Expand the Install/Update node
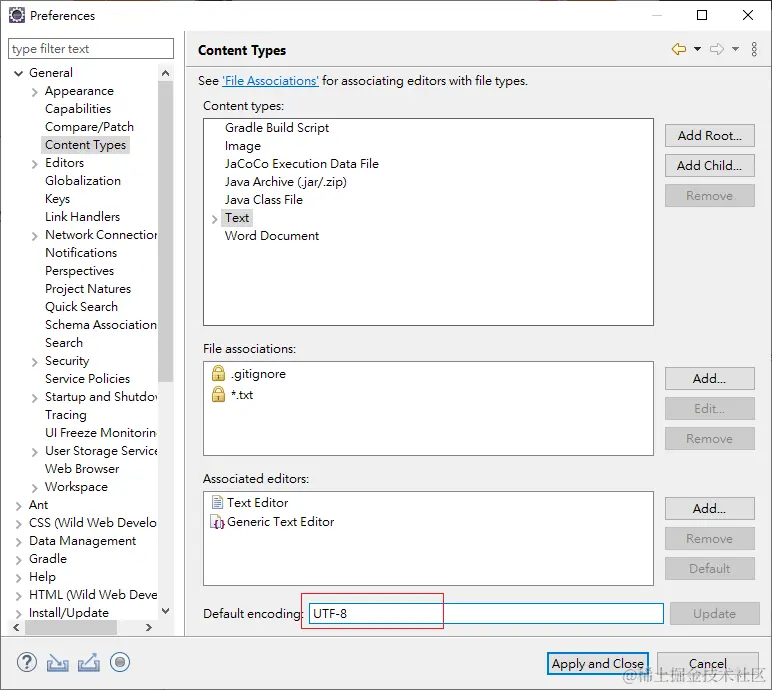Viewport: 772px width, 690px height. pos(19,614)
